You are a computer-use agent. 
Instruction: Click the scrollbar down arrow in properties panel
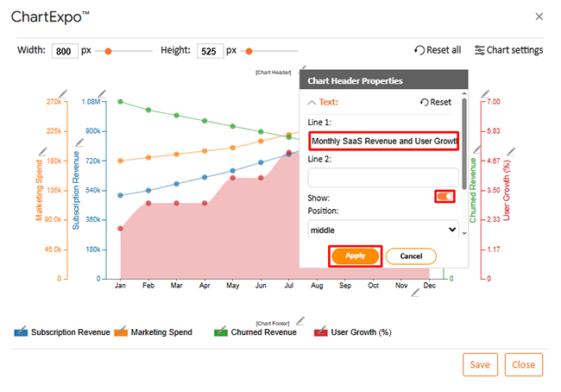click(464, 233)
